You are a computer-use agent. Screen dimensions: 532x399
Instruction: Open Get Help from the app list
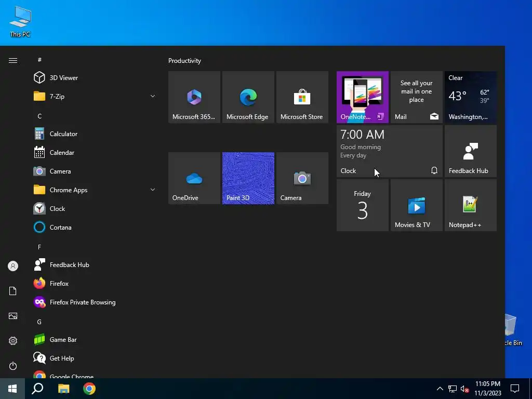click(95, 358)
